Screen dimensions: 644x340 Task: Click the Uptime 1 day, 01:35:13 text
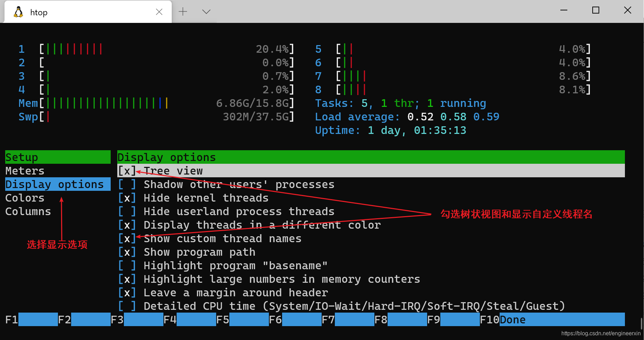coord(391,130)
